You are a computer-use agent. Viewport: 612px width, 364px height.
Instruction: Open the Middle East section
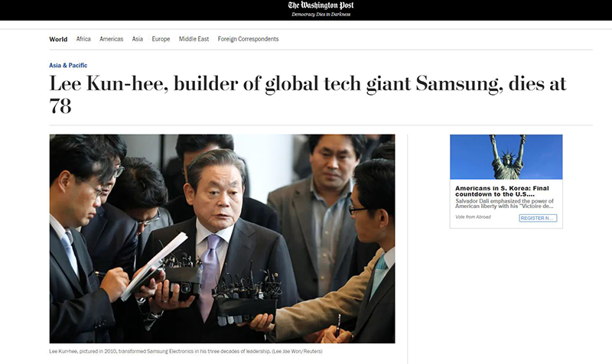tap(194, 39)
